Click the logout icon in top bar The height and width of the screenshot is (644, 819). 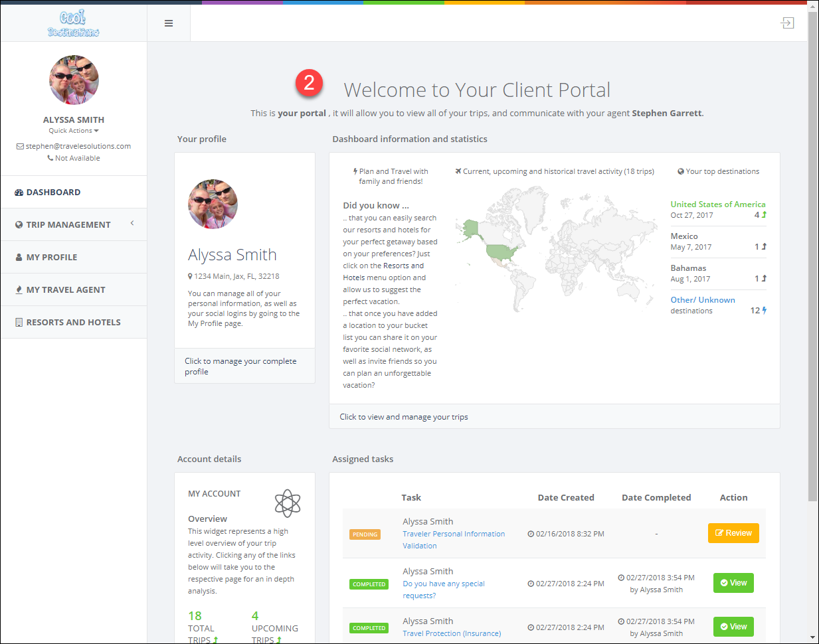point(787,23)
